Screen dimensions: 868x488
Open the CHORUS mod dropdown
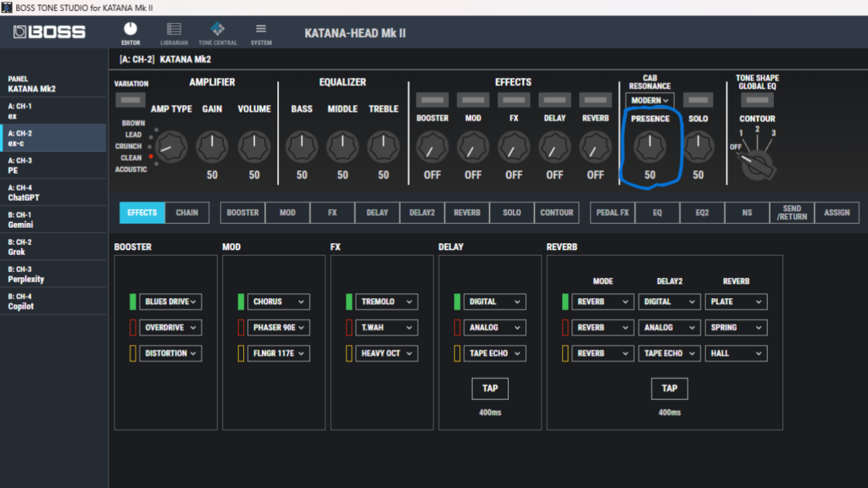[278, 302]
